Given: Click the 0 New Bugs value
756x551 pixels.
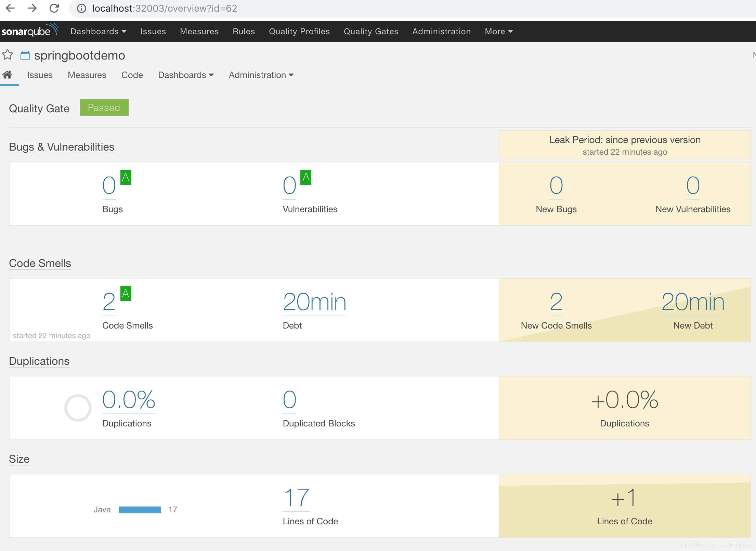Looking at the screenshot, I should [556, 186].
